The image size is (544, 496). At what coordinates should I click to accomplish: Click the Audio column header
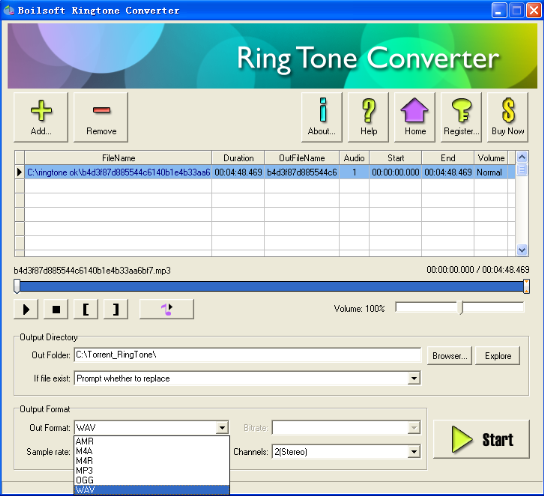coord(354,158)
